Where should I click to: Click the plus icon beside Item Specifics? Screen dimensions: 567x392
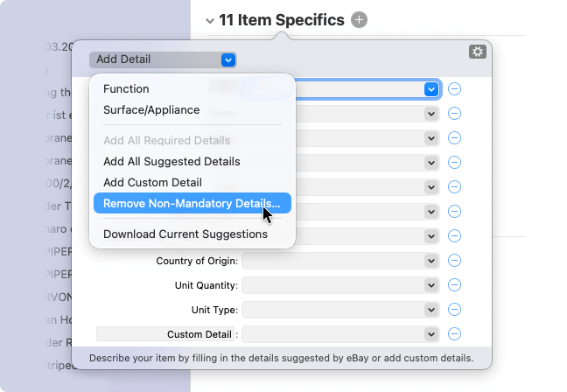360,20
